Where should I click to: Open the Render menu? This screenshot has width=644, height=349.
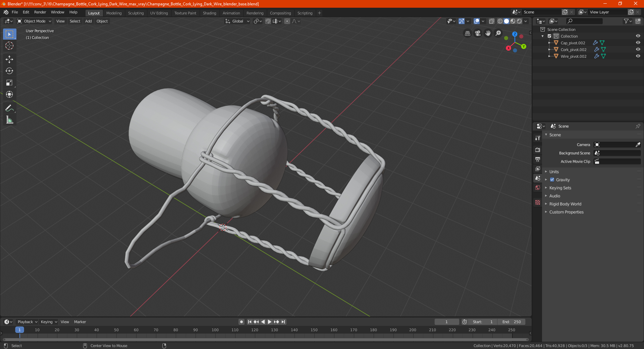[x=40, y=12]
